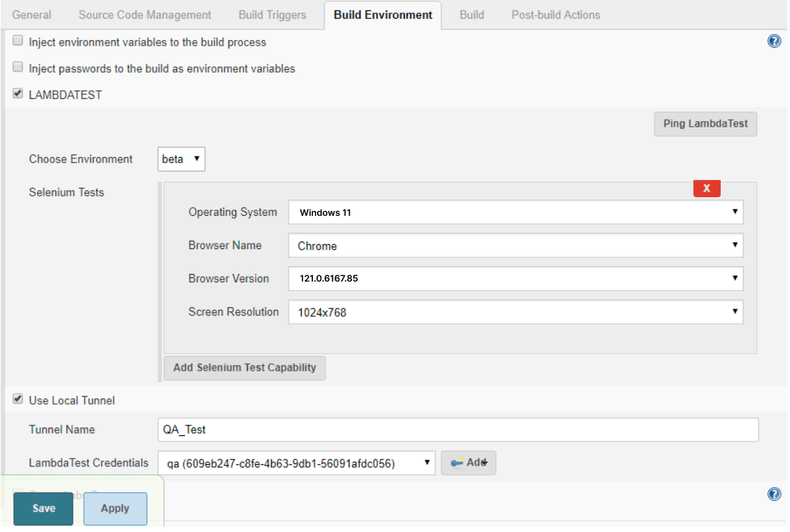
Task: Click the help icon at top right
Action: click(x=773, y=40)
